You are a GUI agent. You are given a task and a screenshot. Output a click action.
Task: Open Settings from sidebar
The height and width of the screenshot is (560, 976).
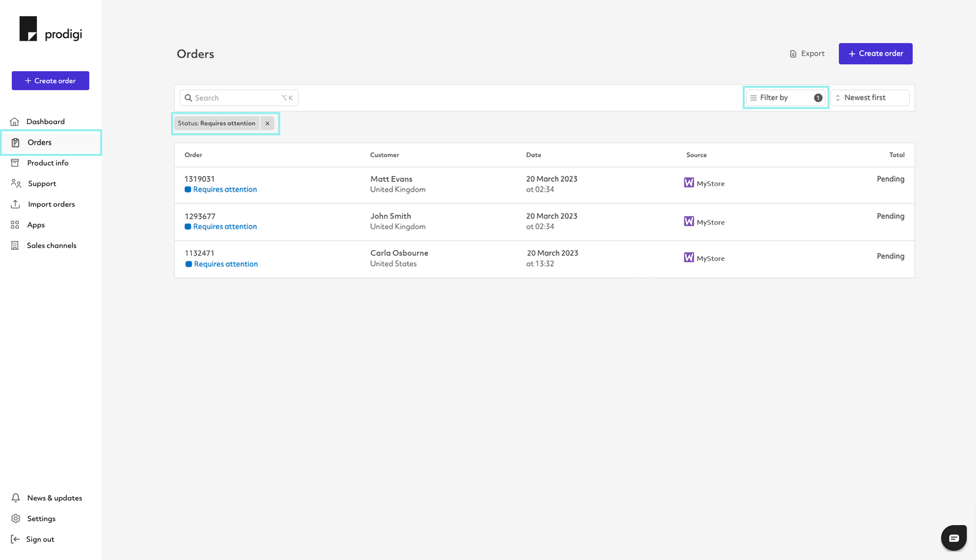pyautogui.click(x=41, y=518)
